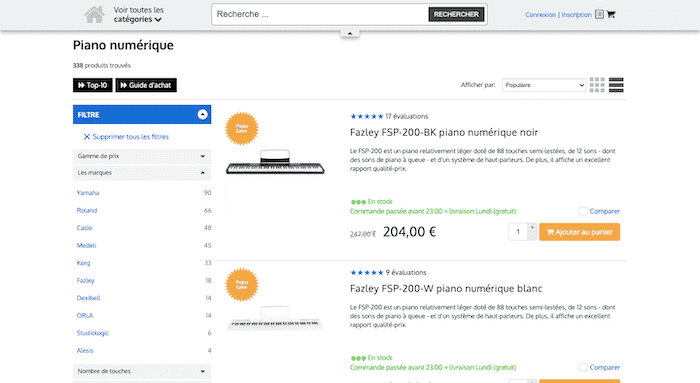Tick Comparer checkbox for FSP-200-BK noir
This screenshot has height=383, width=700.
click(x=583, y=211)
